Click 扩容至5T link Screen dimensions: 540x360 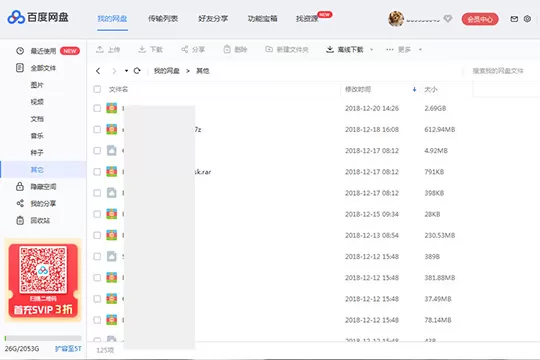pyautogui.click(x=68, y=349)
